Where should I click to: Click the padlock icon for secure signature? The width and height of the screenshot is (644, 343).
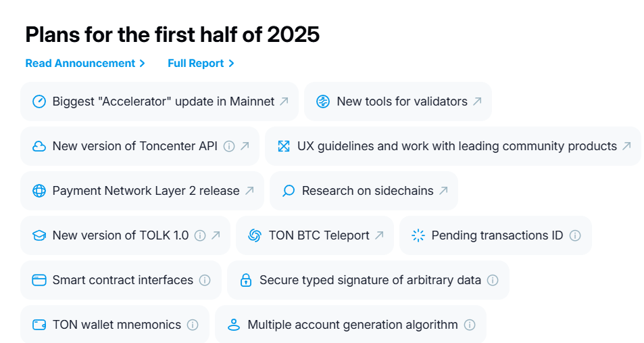click(x=246, y=280)
